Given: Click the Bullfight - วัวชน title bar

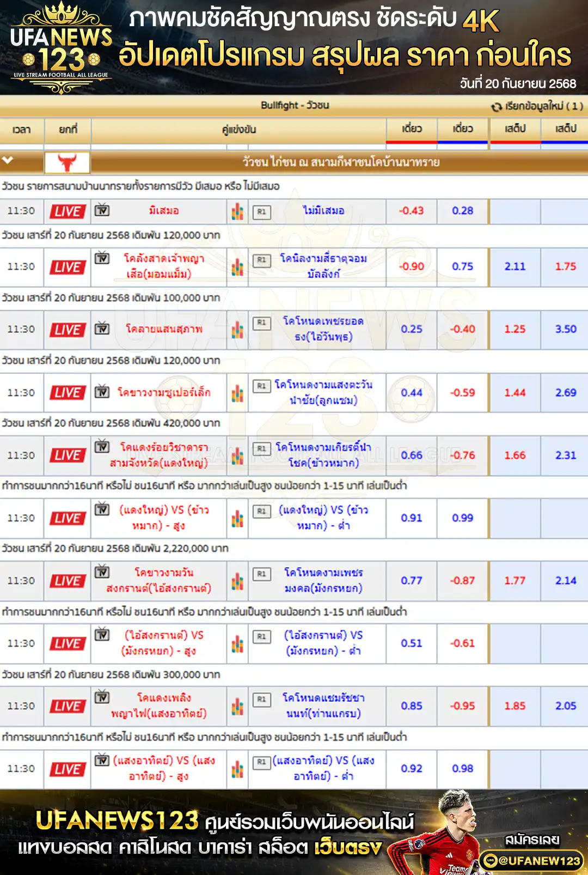Looking at the screenshot, I should [x=295, y=106].
